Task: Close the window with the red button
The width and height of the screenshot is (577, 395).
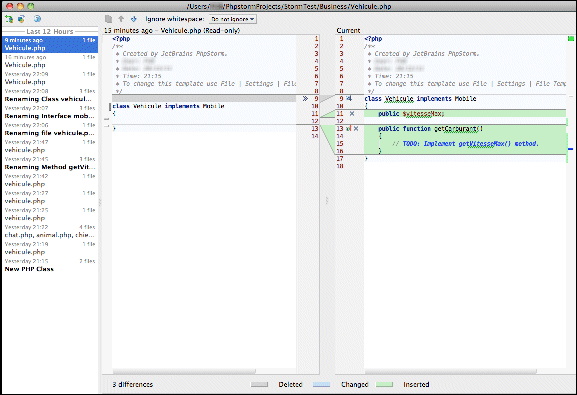Action: (x=10, y=6)
